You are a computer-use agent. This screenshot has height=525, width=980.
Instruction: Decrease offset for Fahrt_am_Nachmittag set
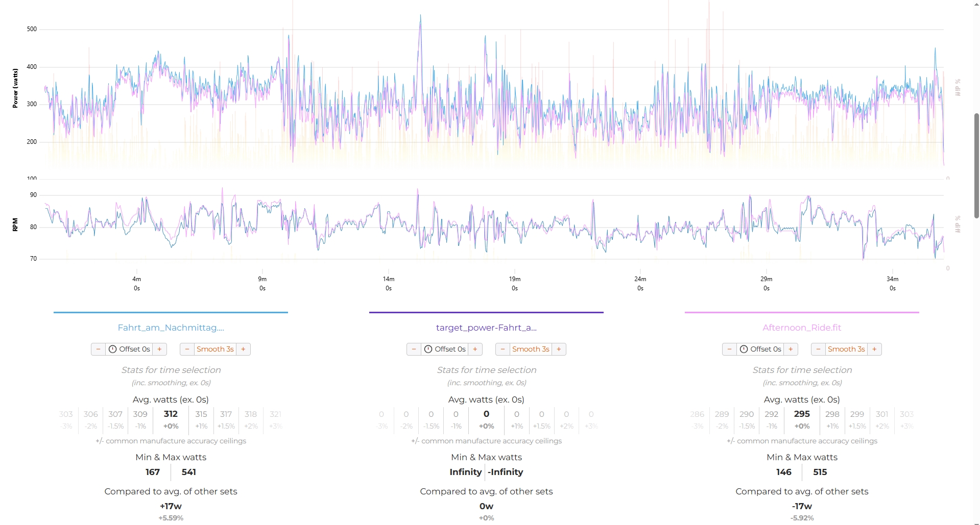click(98, 349)
